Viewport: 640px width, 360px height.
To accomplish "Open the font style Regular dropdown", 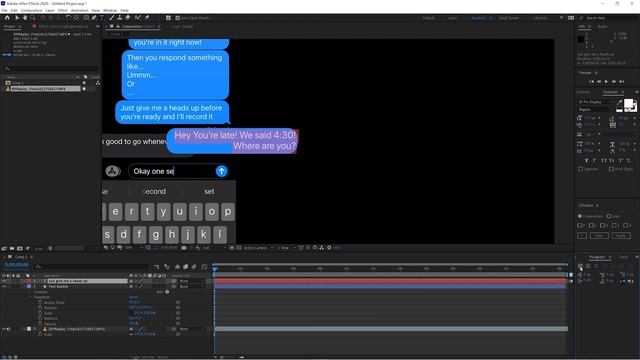I will 596,109.
